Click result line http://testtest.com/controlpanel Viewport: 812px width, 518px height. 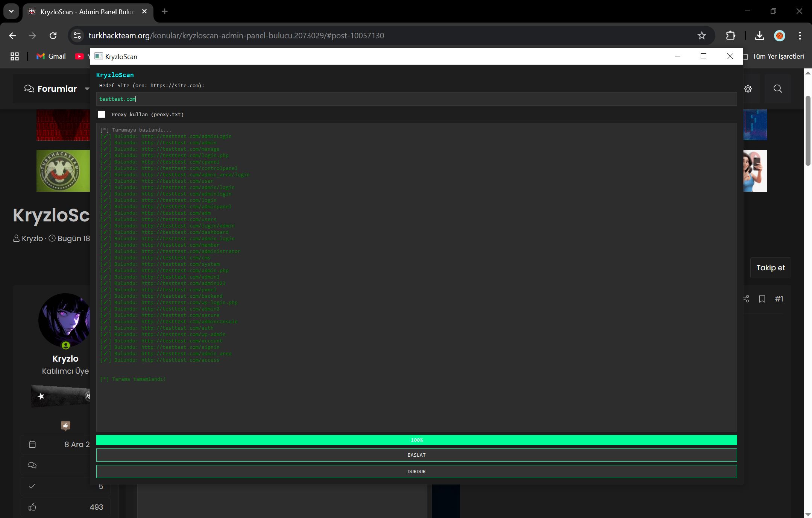(x=169, y=168)
